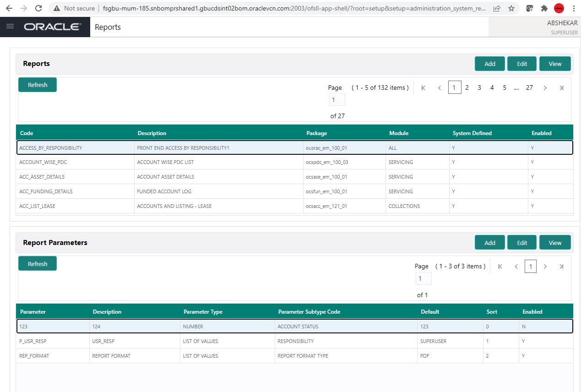Screen dimensions: 581x392
Task: Click the Not secure warning icon
Action: [x=57, y=8]
